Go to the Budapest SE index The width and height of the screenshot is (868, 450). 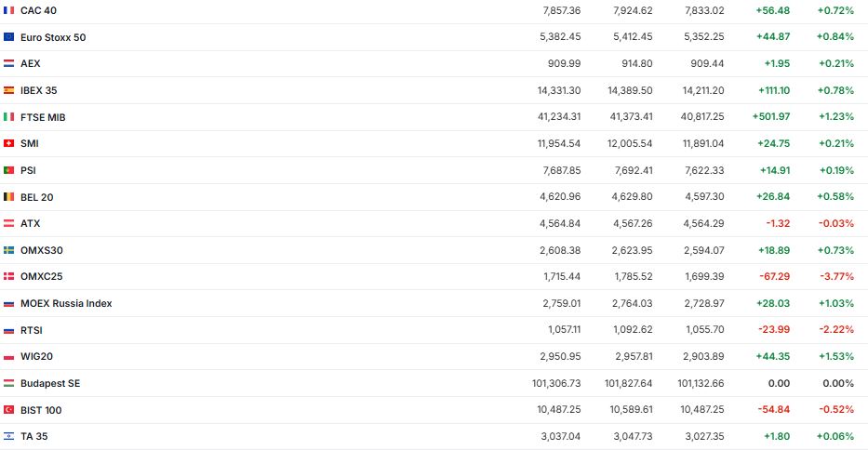[x=50, y=383]
